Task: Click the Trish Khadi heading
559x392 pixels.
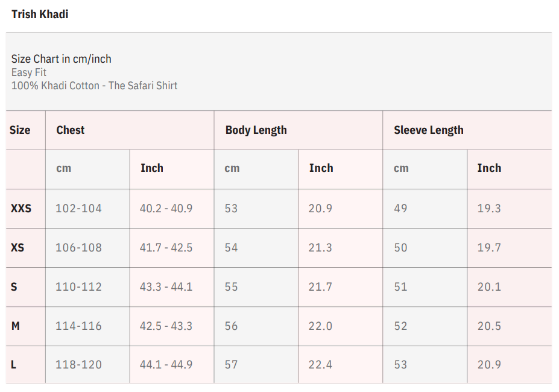Action: 40,14
